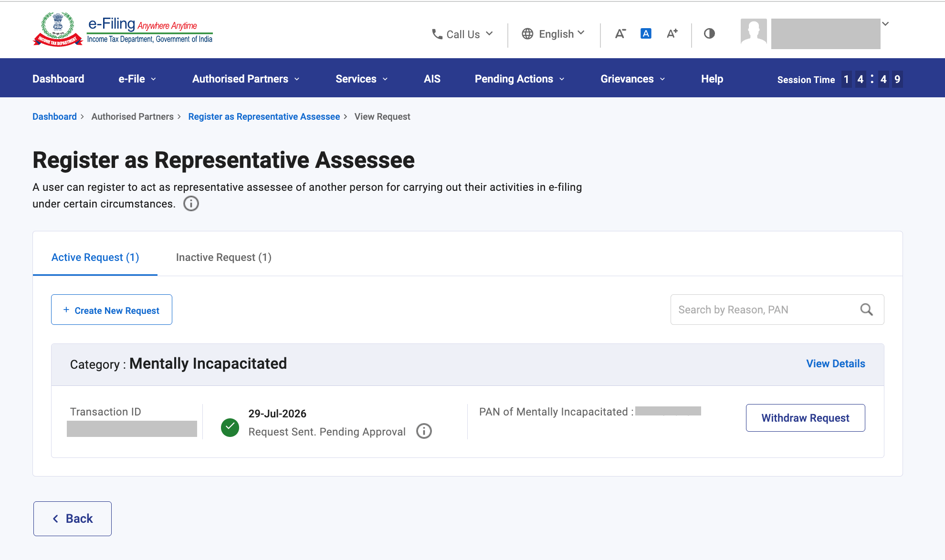Open the Help menu item

(712, 79)
